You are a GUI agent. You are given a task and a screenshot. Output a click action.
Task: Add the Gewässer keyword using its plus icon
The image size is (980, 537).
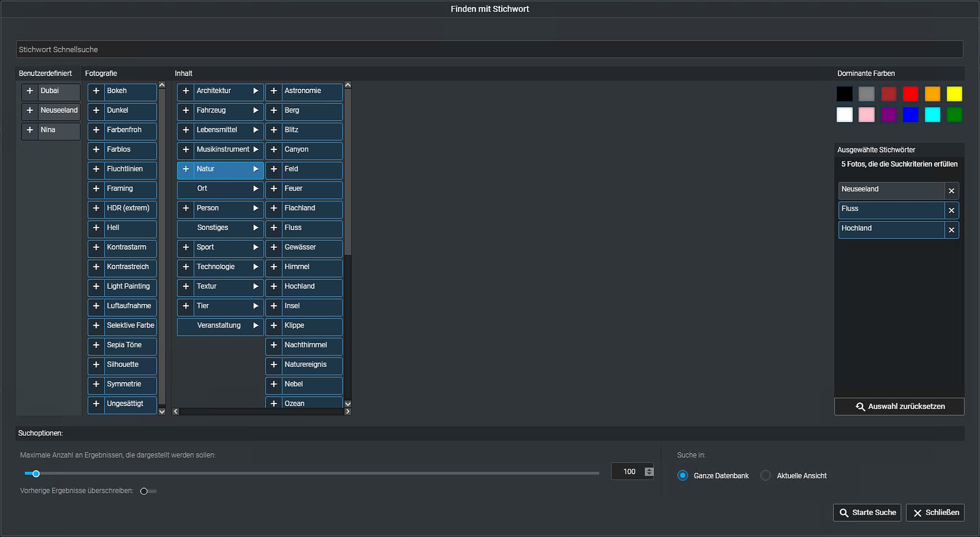coord(274,248)
